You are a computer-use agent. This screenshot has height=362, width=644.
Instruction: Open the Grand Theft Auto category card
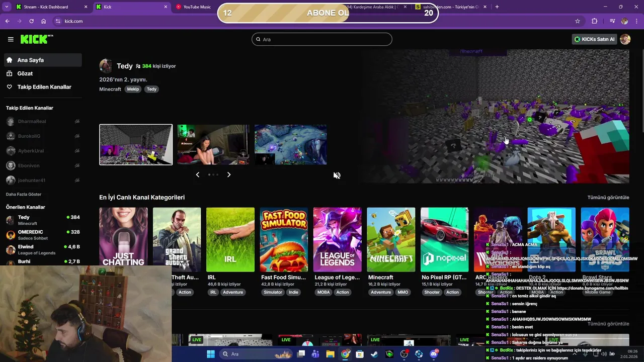[x=177, y=240]
